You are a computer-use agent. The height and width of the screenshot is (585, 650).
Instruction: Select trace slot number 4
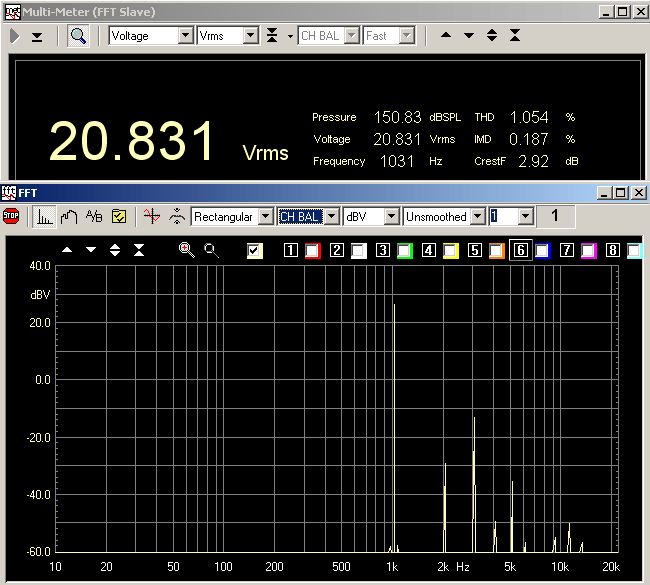click(428, 250)
